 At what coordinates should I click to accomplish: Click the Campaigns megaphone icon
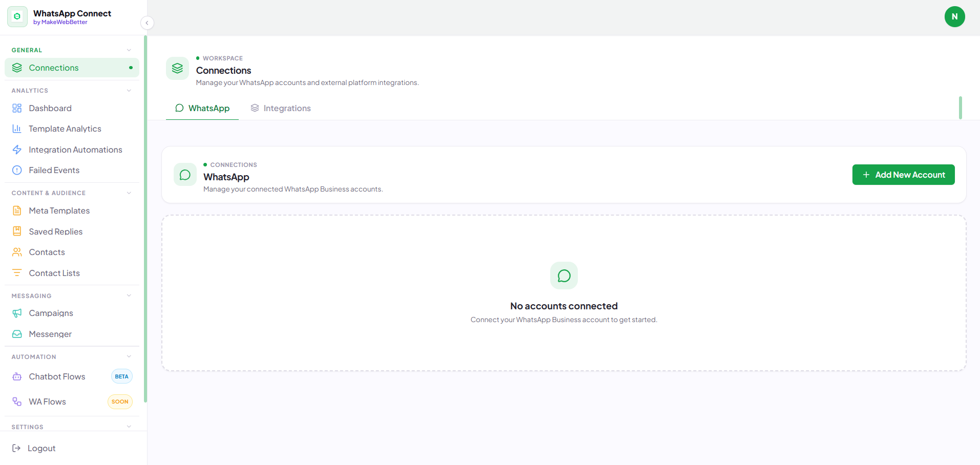point(17,313)
